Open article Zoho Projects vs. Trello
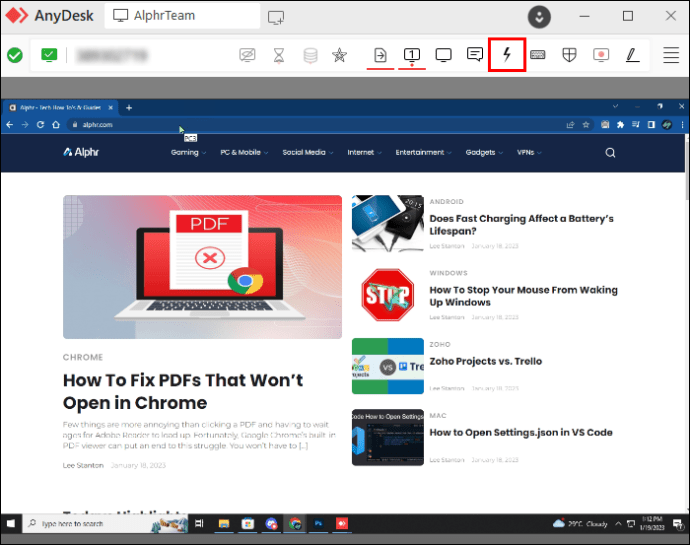This screenshot has width=690, height=545. [485, 361]
